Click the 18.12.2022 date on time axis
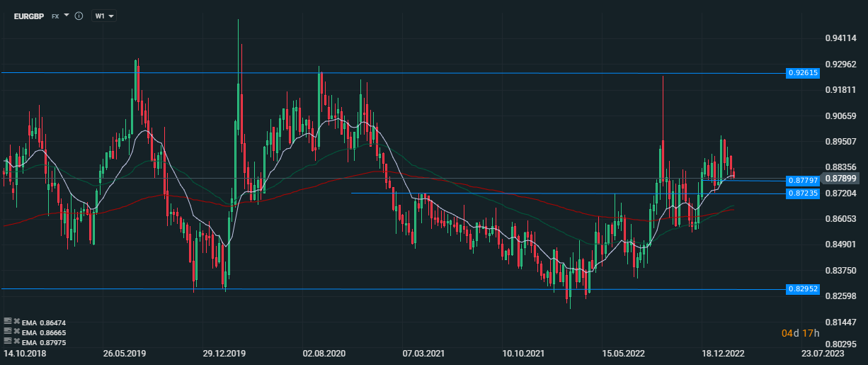868x365 pixels. pyautogui.click(x=723, y=352)
